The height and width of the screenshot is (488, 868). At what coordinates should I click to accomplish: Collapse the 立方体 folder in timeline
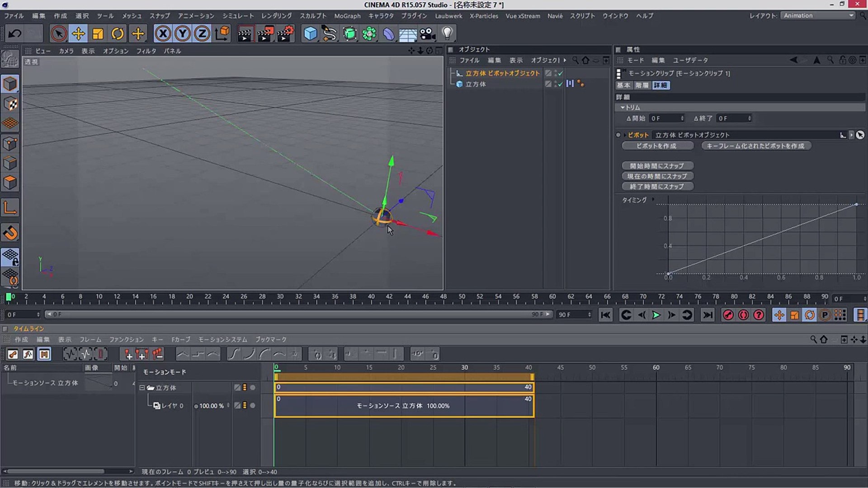click(142, 388)
